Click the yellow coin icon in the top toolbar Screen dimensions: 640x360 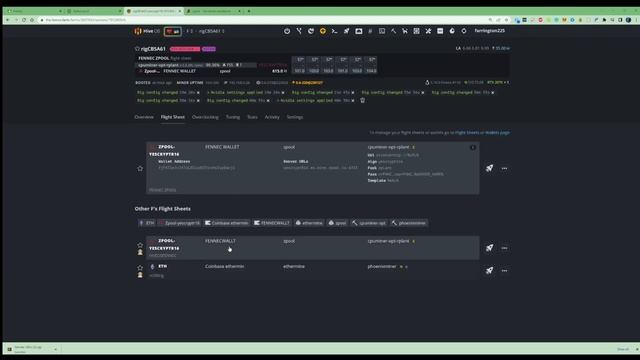(x=322, y=31)
